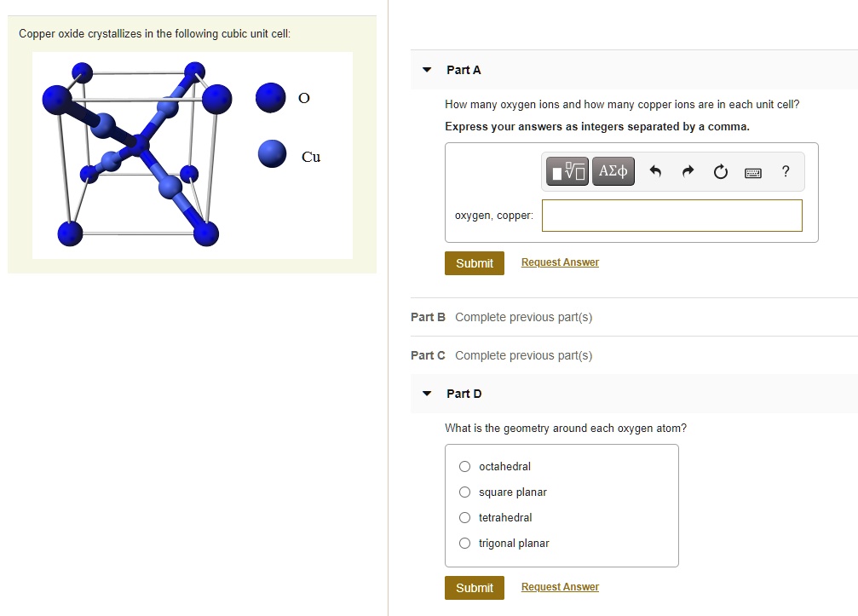Select the square planar option

(x=464, y=492)
